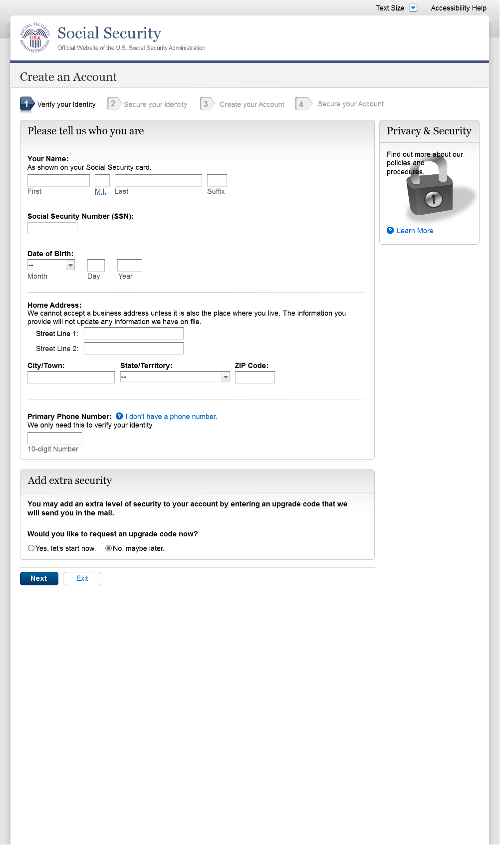
Task: Select "Yes, let's start now" radio option
Action: [x=31, y=548]
